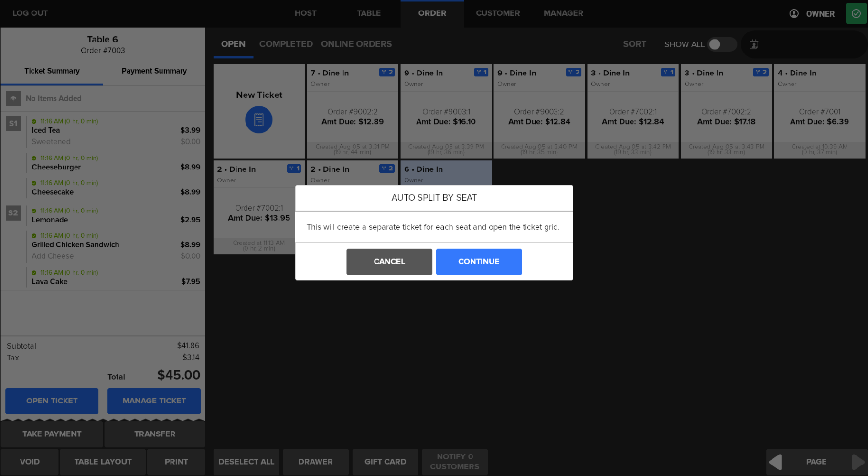
Task: Toggle the Show All switch
Action: click(x=722, y=44)
